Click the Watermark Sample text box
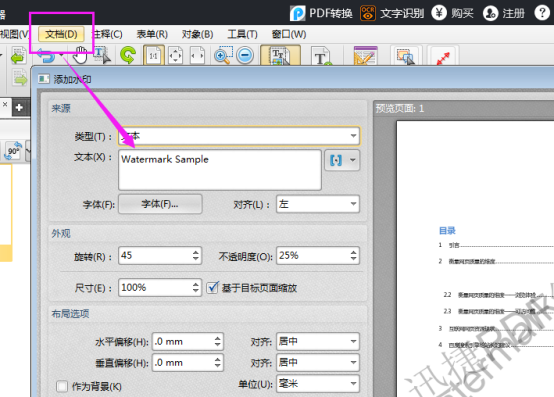This screenshot has width=554, height=397. [x=220, y=170]
